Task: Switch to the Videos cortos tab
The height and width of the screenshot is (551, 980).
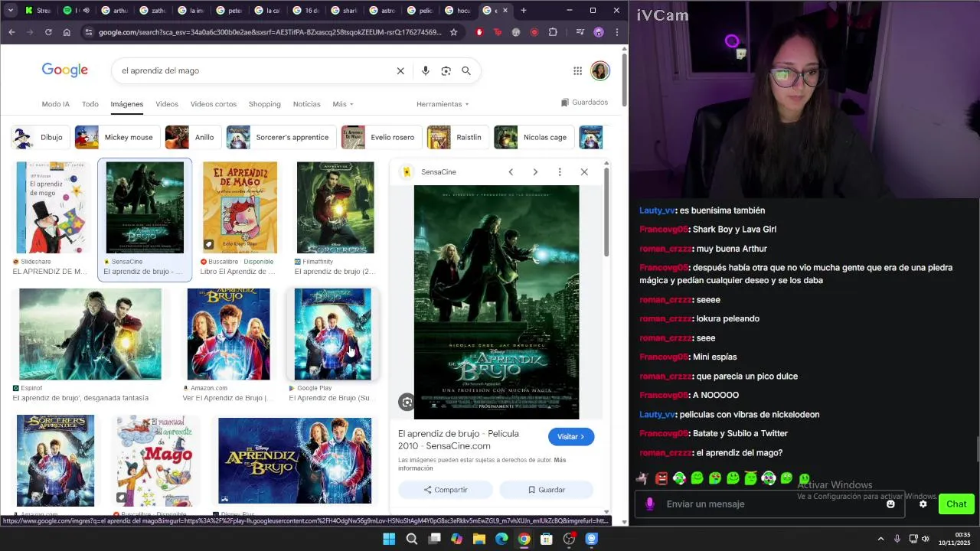Action: tap(214, 104)
